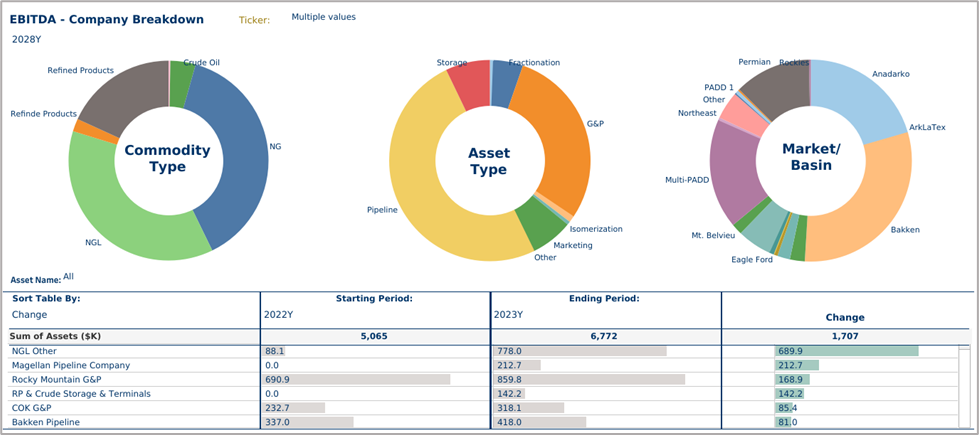Click the Eagle Ford chart label
979x435 pixels.
click(752, 259)
